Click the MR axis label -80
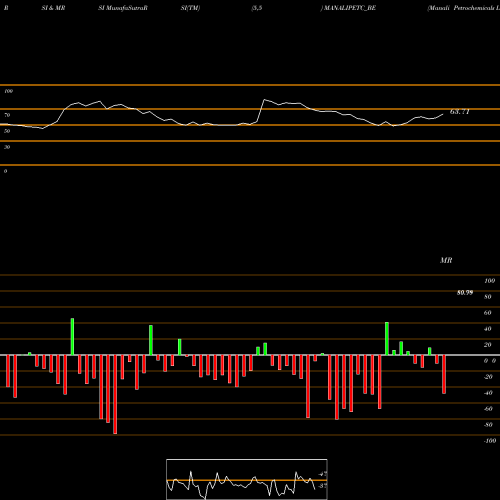Image resolution: width=500 pixels, height=500 pixels. pos(488,425)
